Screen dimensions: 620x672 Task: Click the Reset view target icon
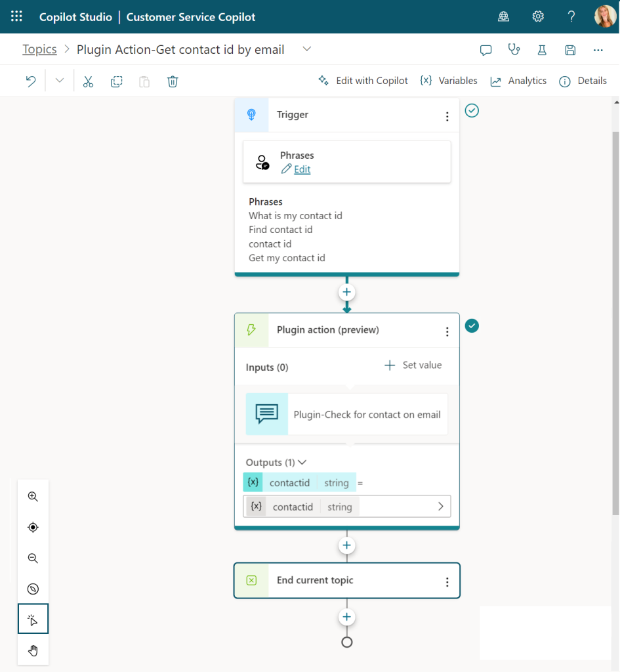33,528
